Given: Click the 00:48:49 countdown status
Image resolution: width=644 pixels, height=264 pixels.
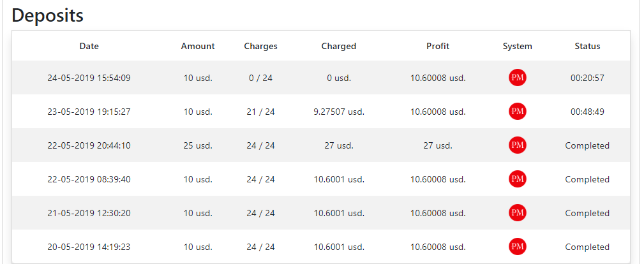Looking at the screenshot, I should click(587, 112).
